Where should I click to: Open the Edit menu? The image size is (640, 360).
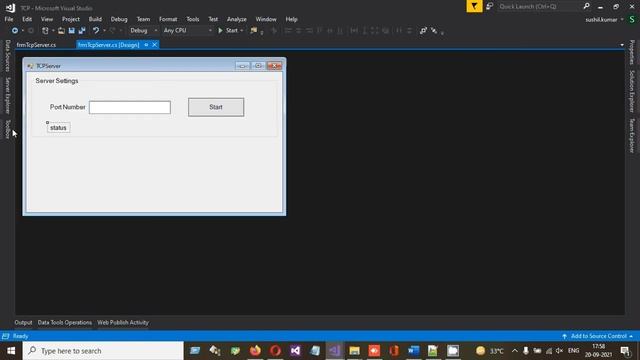(x=27, y=19)
